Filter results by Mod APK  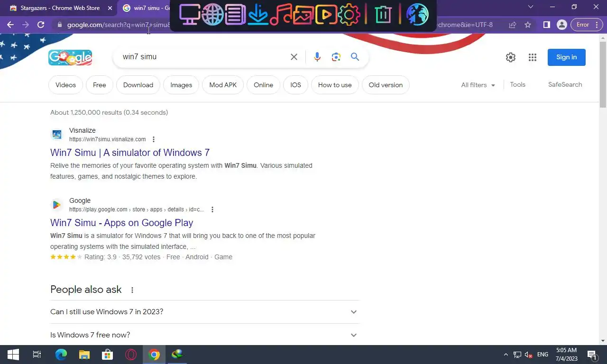pyautogui.click(x=223, y=85)
